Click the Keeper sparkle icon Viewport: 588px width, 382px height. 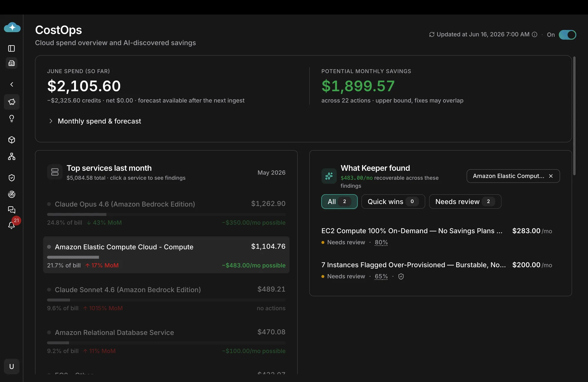[x=329, y=176]
